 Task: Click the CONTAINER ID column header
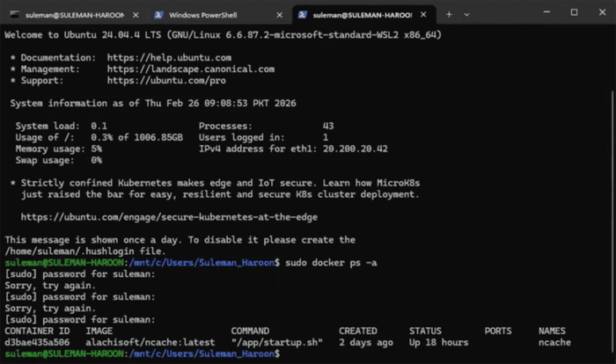(37, 331)
